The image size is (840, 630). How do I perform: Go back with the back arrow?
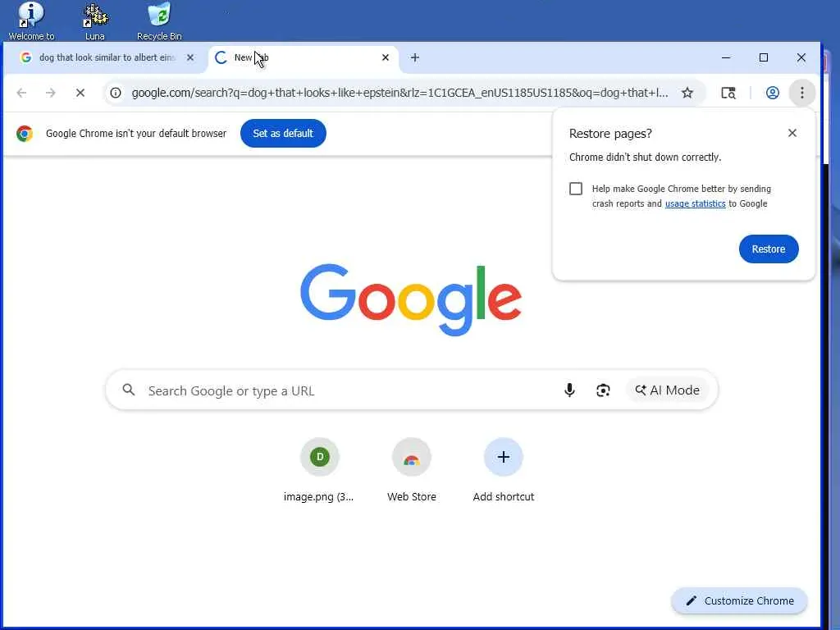click(x=21, y=93)
